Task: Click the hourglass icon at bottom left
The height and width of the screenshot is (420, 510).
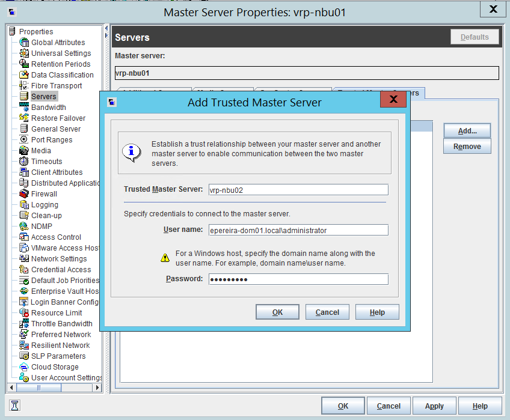Action: (x=15, y=406)
